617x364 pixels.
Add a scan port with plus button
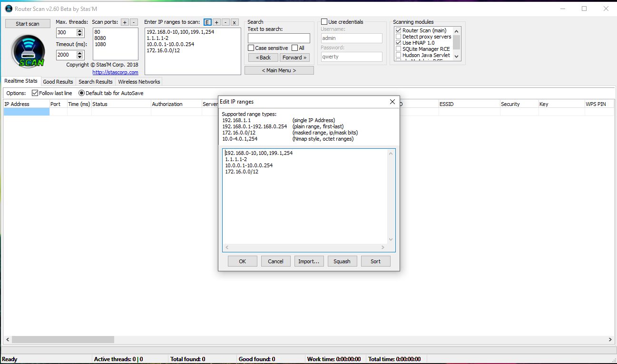[125, 22]
